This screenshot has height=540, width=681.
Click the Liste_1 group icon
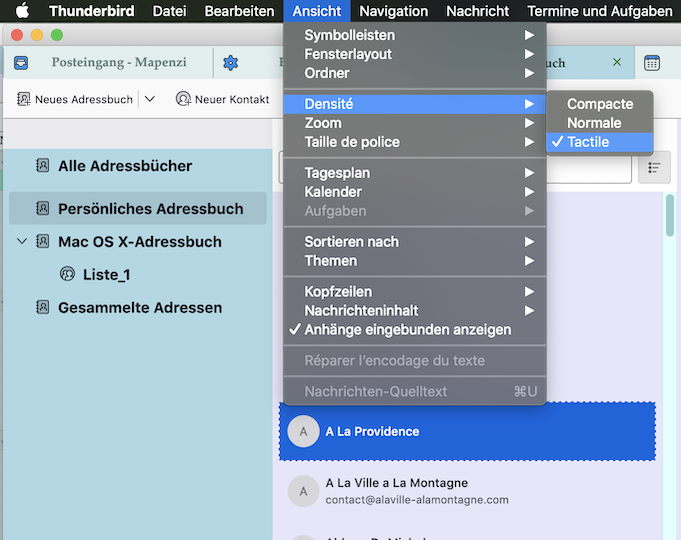click(67, 274)
